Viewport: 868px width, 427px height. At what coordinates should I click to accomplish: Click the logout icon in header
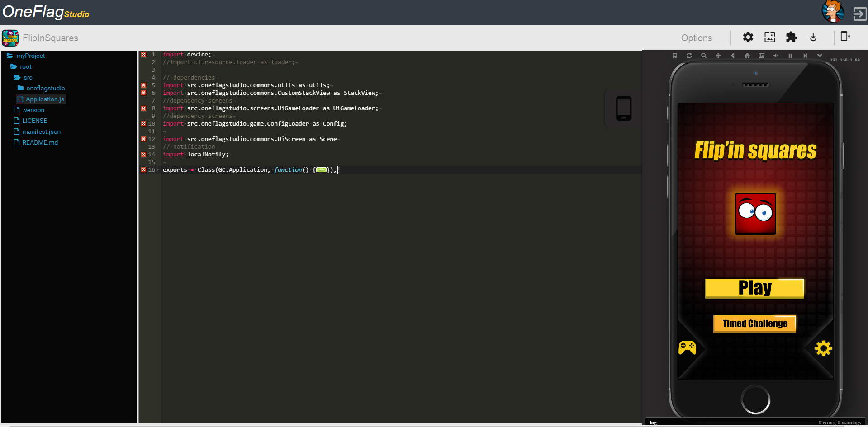pyautogui.click(x=859, y=14)
